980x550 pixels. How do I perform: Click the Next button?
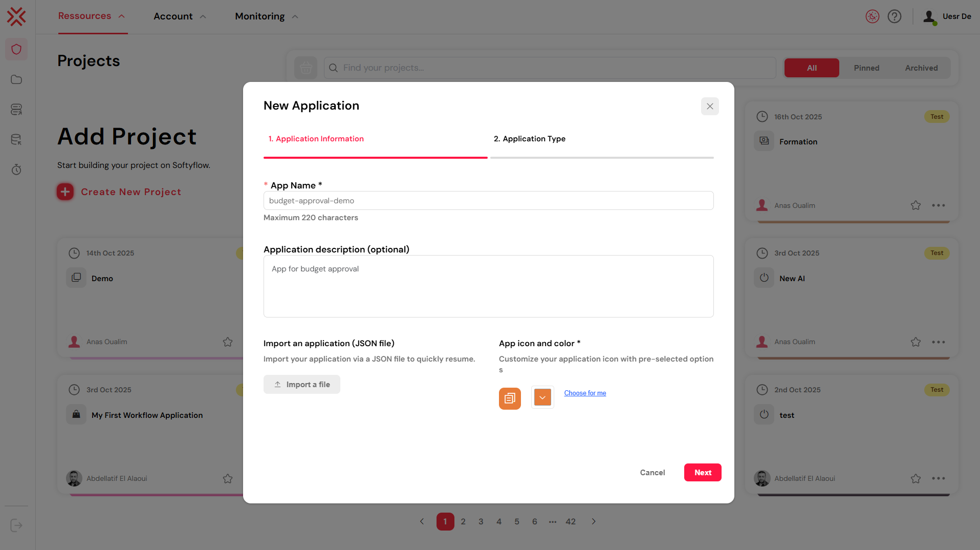[702, 472]
